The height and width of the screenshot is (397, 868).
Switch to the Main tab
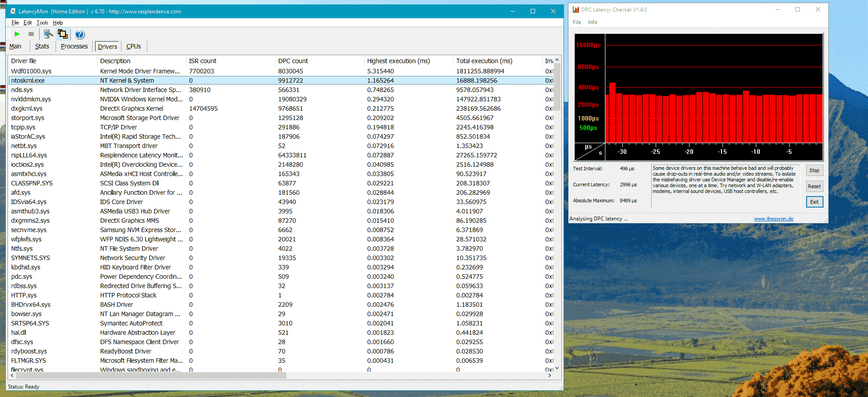[16, 46]
